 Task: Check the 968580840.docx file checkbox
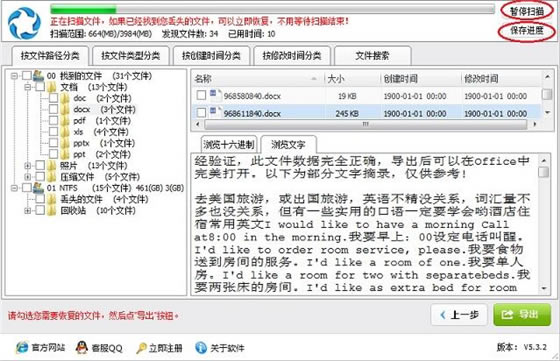click(x=201, y=95)
